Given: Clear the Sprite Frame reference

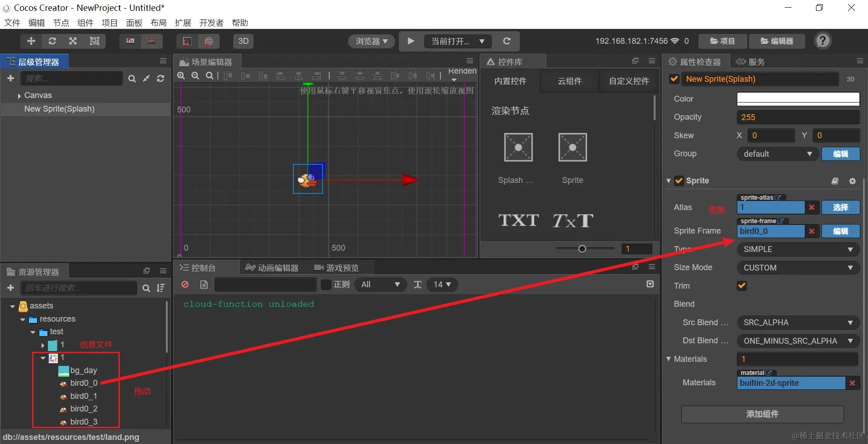Looking at the screenshot, I should (812, 231).
